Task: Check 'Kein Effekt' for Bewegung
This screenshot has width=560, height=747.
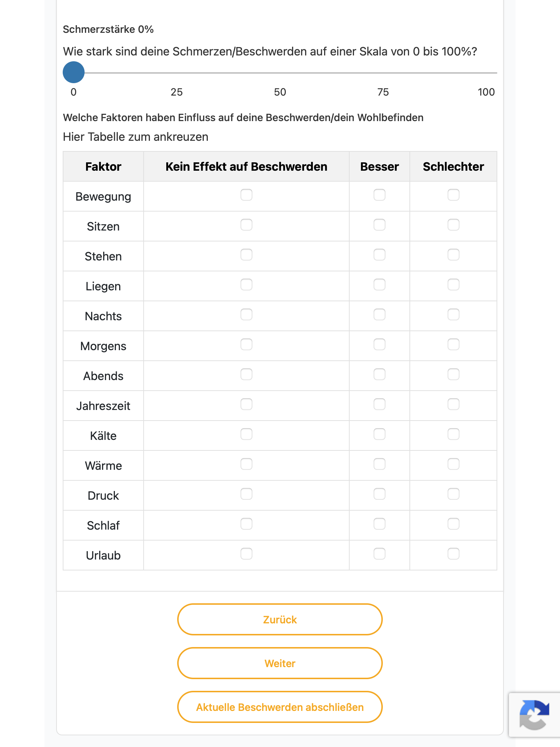Action: click(x=246, y=195)
